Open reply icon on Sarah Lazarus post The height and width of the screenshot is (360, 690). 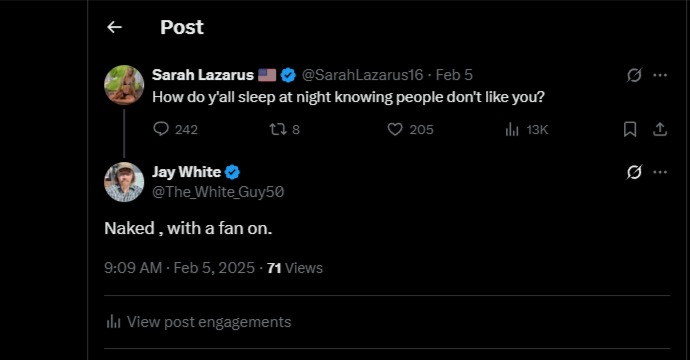tap(161, 129)
